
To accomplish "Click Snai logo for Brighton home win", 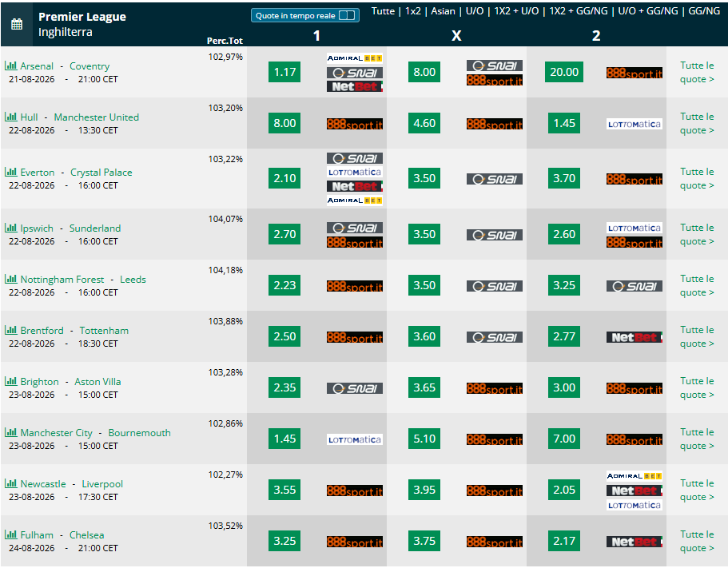I will 355,388.
